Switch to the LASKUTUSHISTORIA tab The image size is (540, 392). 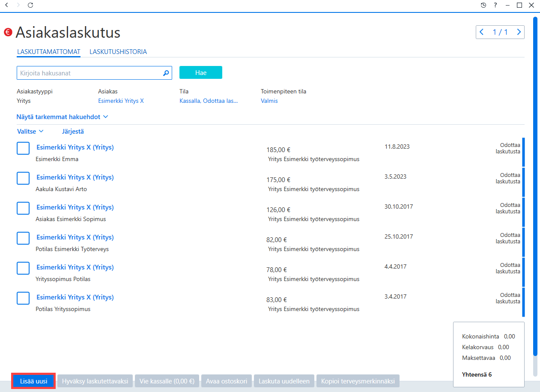pyautogui.click(x=118, y=52)
